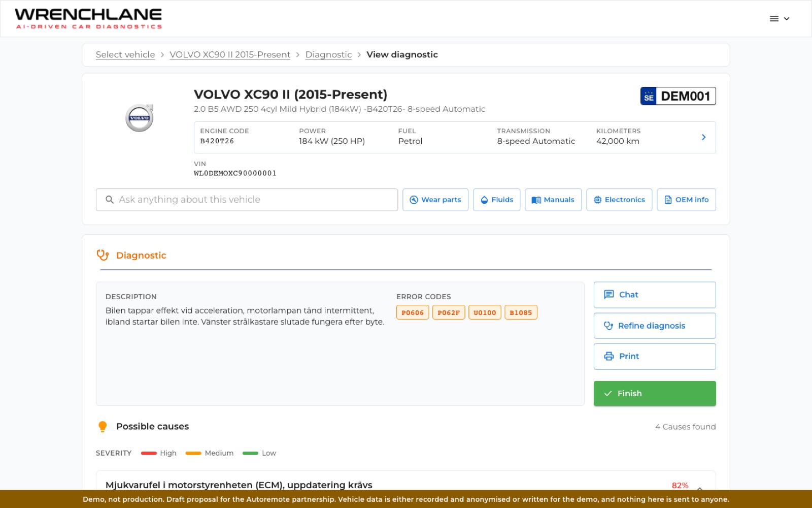Click the Petrol fuel value
Screen dimensions: 812x508
(x=410, y=141)
